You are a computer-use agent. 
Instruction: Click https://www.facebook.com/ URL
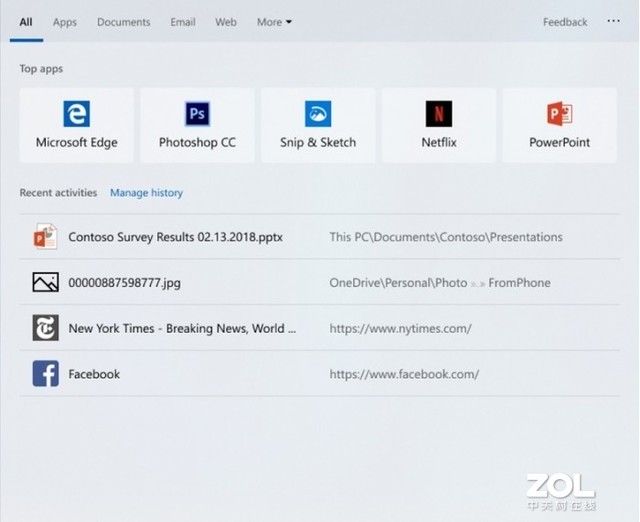pos(404,374)
